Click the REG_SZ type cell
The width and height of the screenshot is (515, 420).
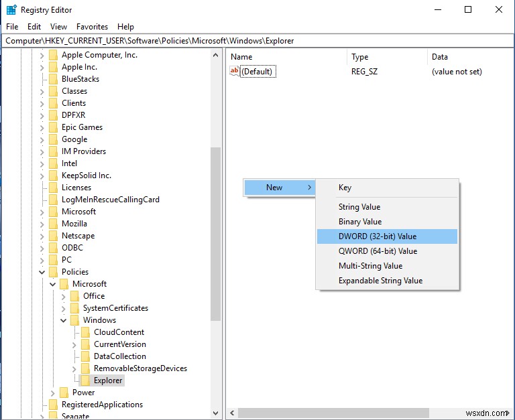click(x=364, y=72)
